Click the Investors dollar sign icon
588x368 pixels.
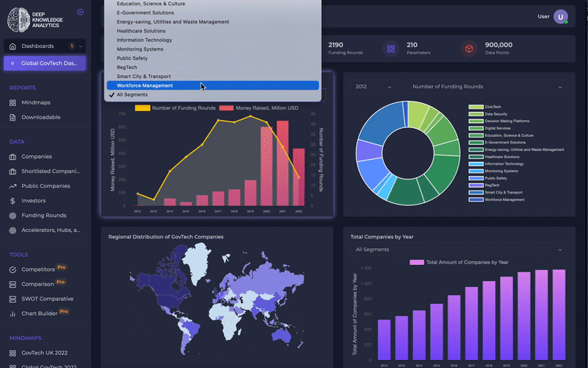pyautogui.click(x=12, y=201)
